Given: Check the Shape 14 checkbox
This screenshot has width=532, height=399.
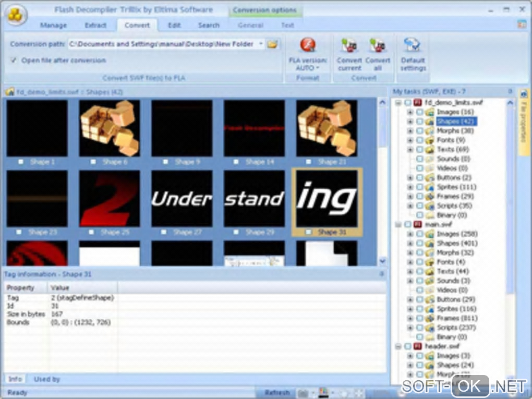Looking at the screenshot, I should click(236, 162).
